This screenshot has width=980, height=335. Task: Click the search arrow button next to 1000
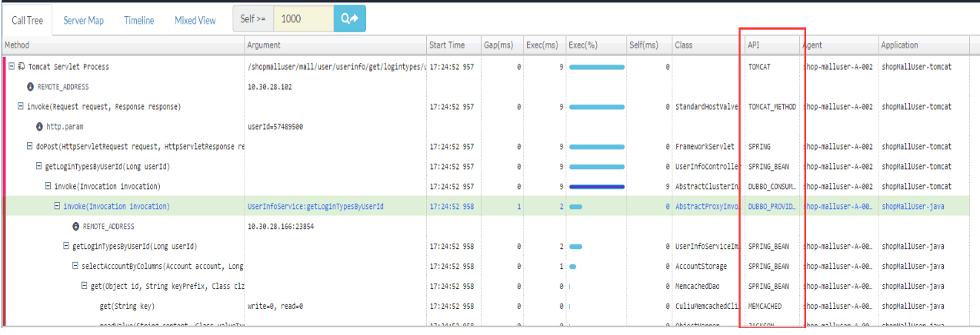349,19
